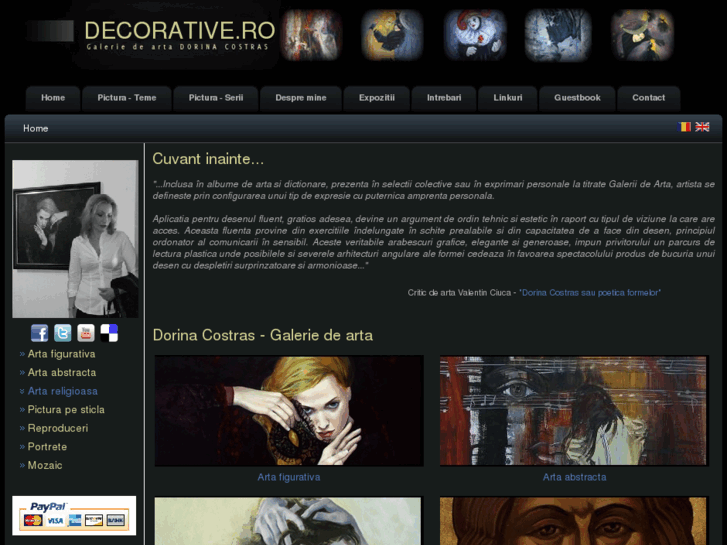727x545 pixels.
Task: Click first header thumbnail with red abstract
Action: pyautogui.click(x=311, y=35)
